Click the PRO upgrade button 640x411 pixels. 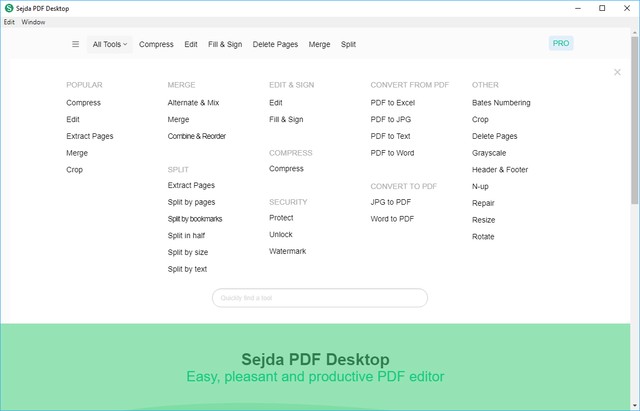(x=561, y=43)
